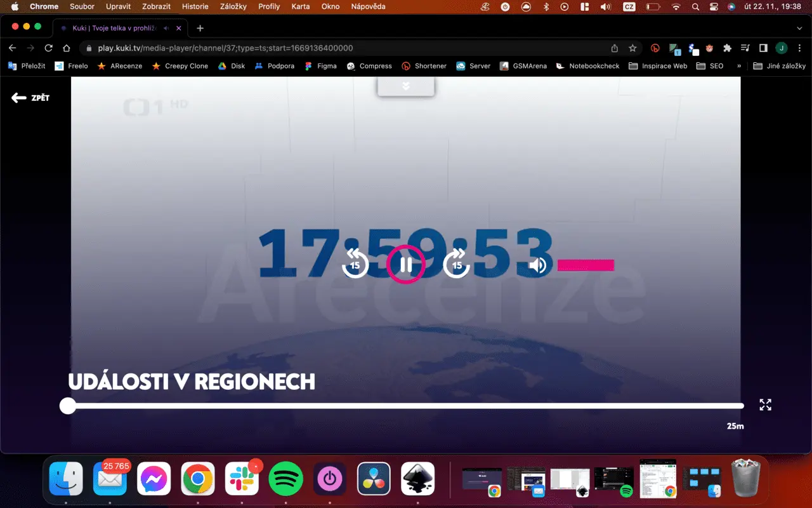Open the Jiné záložky folder
The image size is (812, 508).
pyautogui.click(x=779, y=66)
